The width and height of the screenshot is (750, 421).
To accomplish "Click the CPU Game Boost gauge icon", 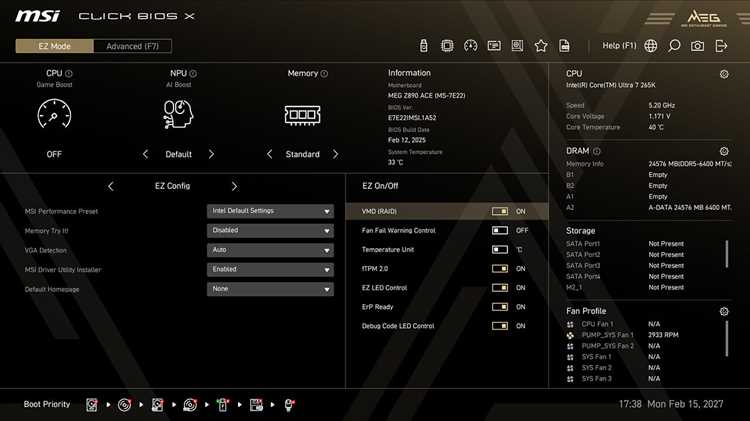I will pyautogui.click(x=54, y=114).
